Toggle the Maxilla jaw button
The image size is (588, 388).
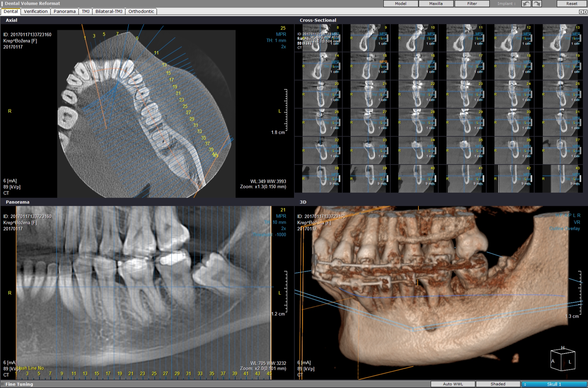click(x=436, y=4)
